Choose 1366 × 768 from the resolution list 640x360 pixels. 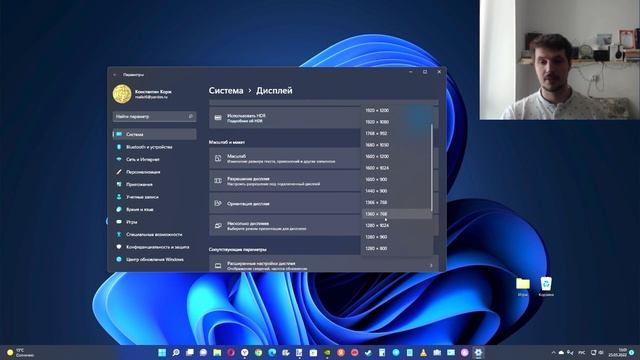point(396,202)
